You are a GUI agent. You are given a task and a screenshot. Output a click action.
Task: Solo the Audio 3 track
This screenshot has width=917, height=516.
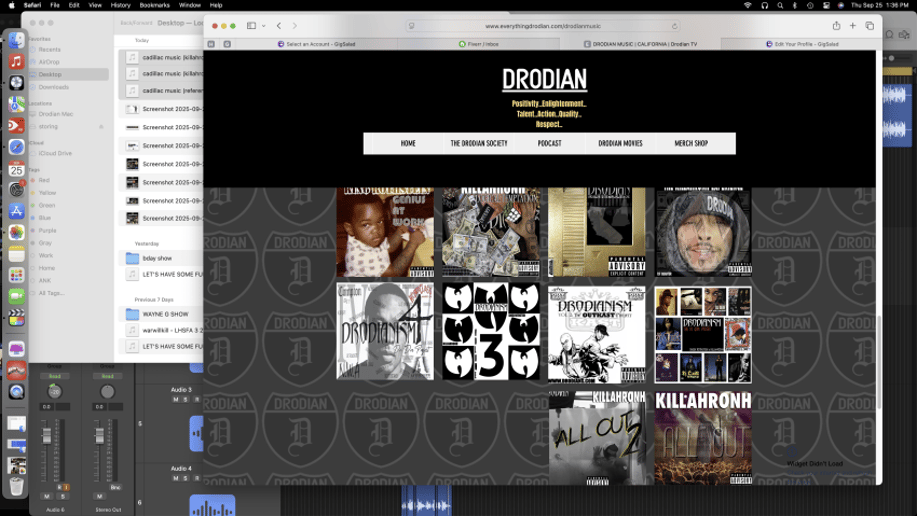[185, 400]
